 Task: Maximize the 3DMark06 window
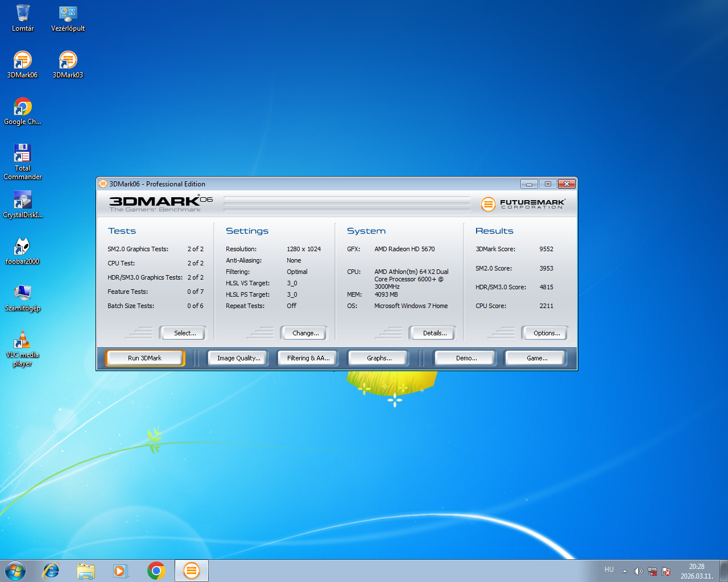[548, 184]
